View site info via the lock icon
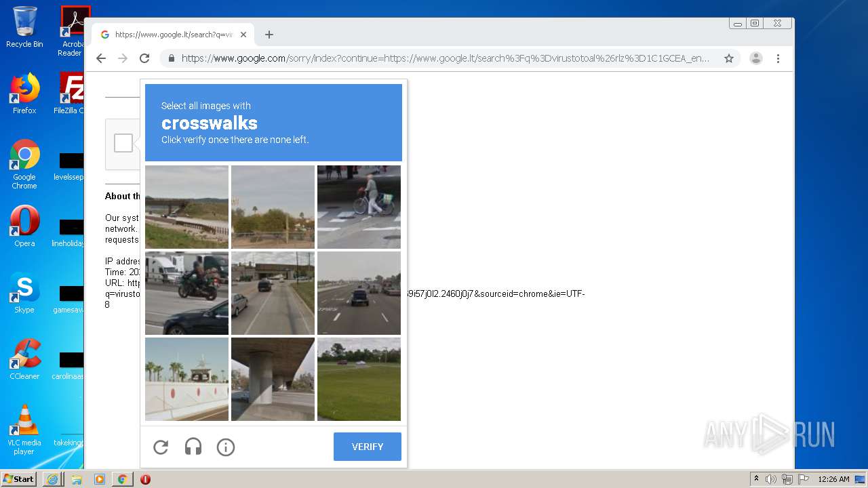This screenshot has height=488, width=868. 172,58
